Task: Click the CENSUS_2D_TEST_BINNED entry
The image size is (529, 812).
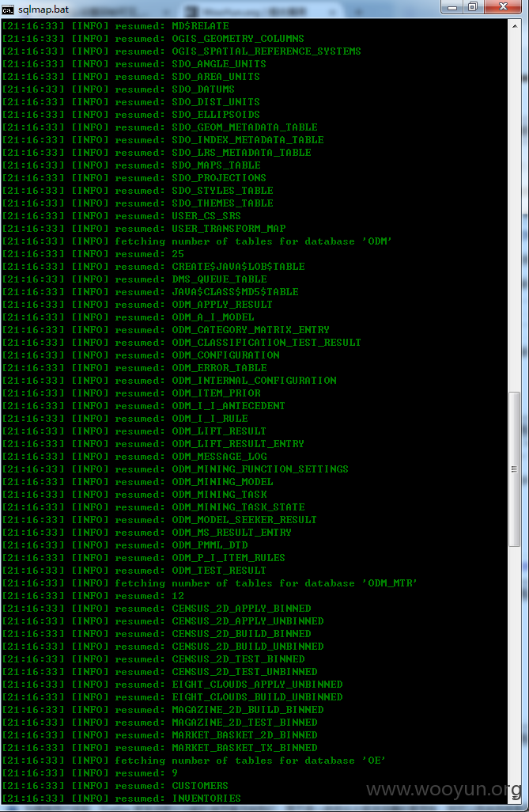Action: [x=238, y=660]
